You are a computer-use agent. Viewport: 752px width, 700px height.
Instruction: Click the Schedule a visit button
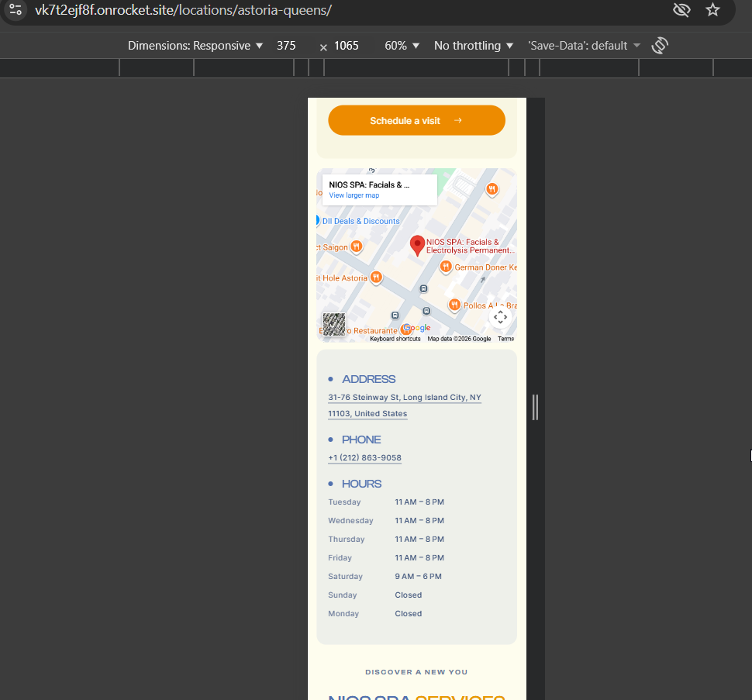pyautogui.click(x=416, y=120)
